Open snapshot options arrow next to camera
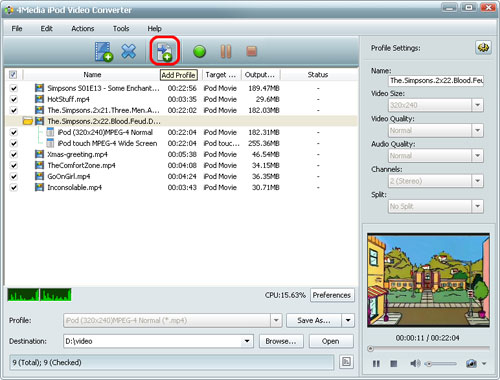 [484, 363]
